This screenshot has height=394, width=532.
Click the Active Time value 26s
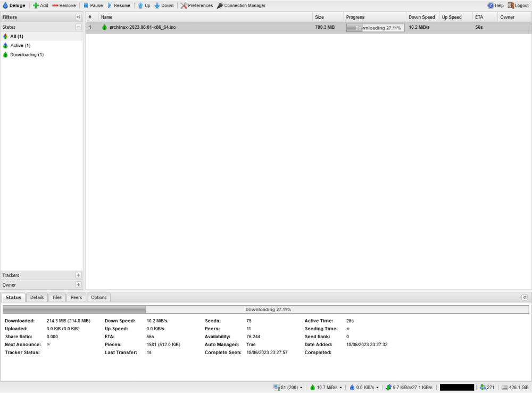[350, 321]
